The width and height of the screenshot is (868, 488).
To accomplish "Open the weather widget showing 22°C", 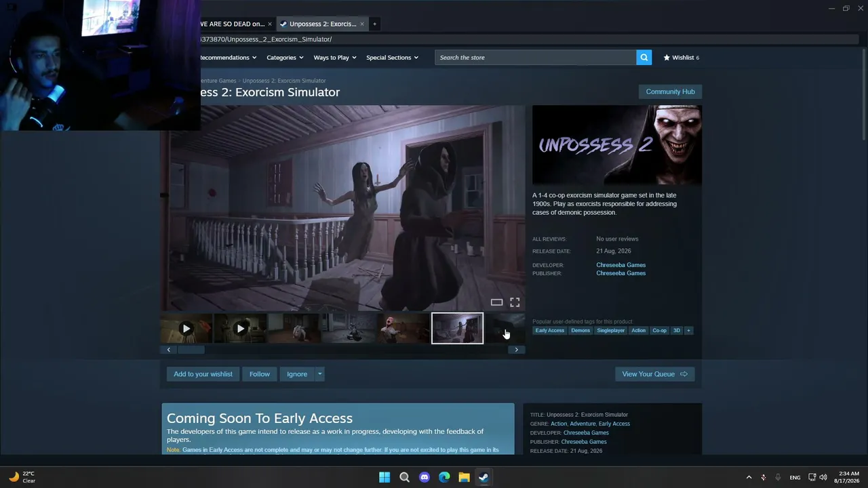I will [22, 477].
